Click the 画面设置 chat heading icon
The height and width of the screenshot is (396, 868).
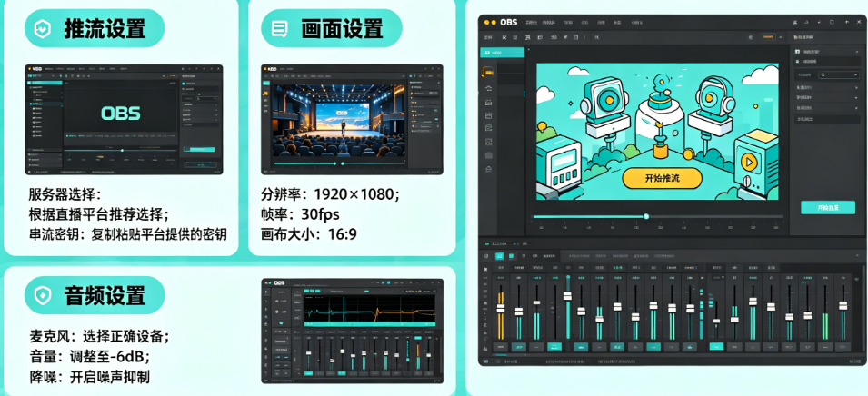[280, 28]
